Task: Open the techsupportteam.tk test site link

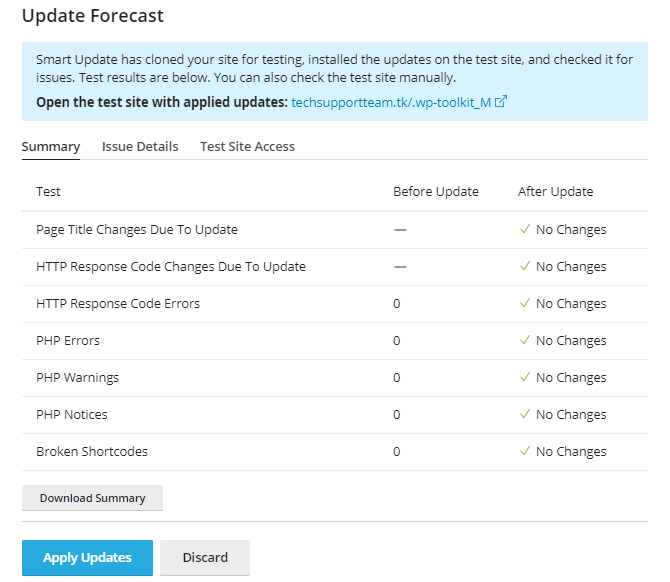Action: coord(391,102)
